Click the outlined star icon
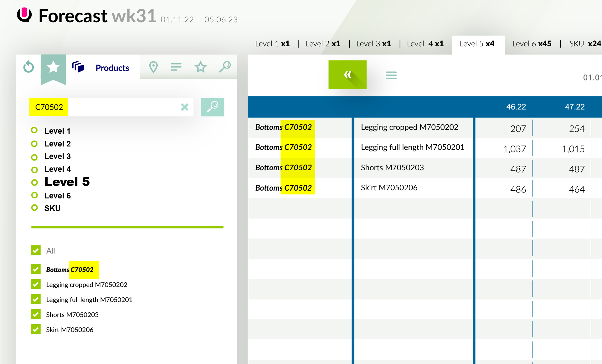Image resolution: width=602 pixels, height=364 pixels. click(200, 67)
